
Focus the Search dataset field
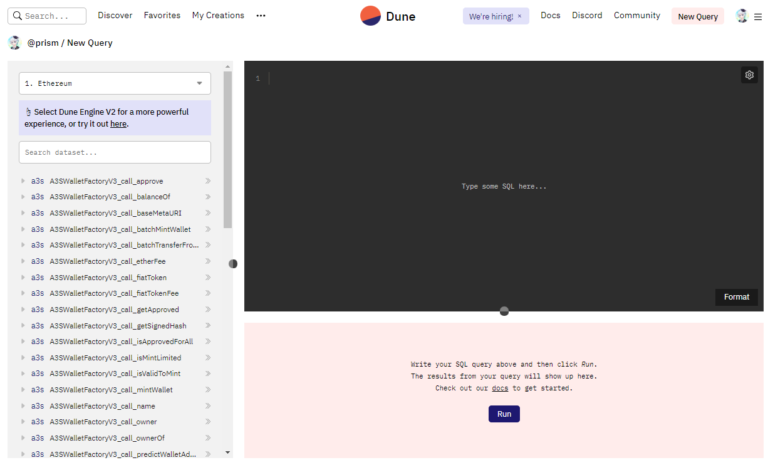point(115,152)
